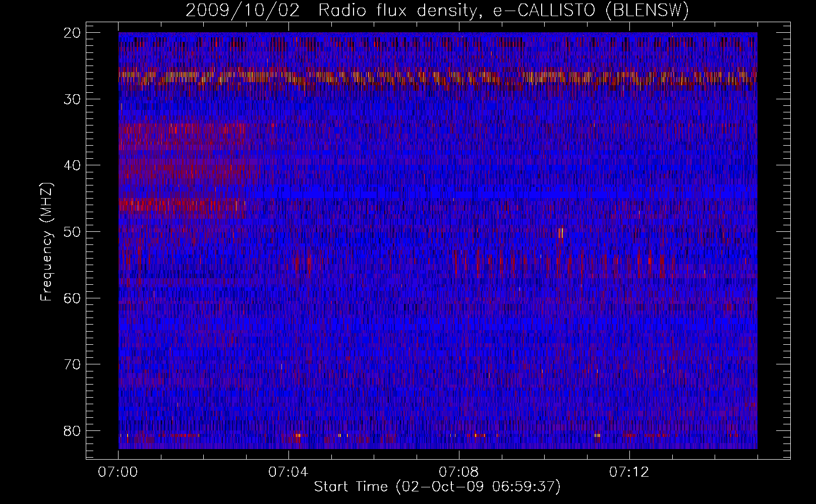Click the 07:12 time tick label
This screenshot has height=504, width=816.
click(x=629, y=472)
